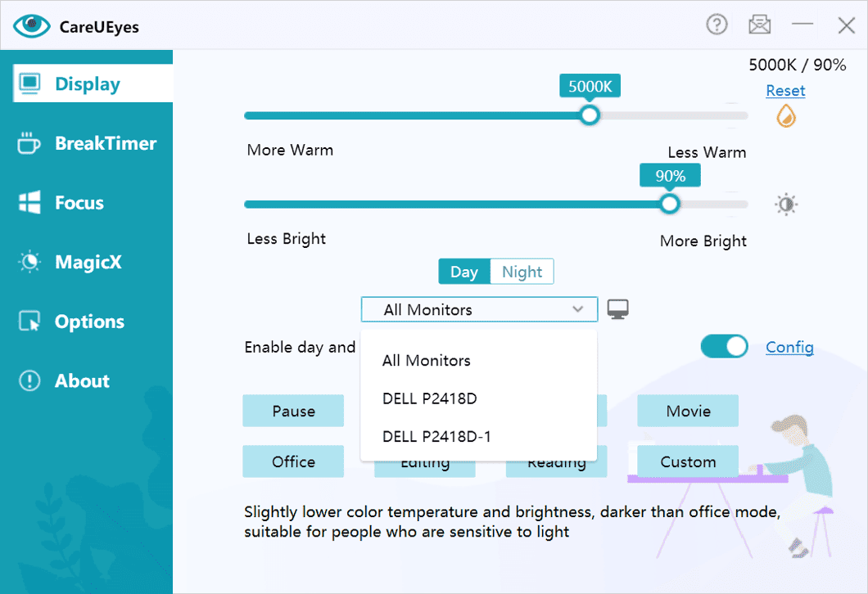The width and height of the screenshot is (868, 594).
Task: Switch to Night mode
Action: (x=522, y=271)
